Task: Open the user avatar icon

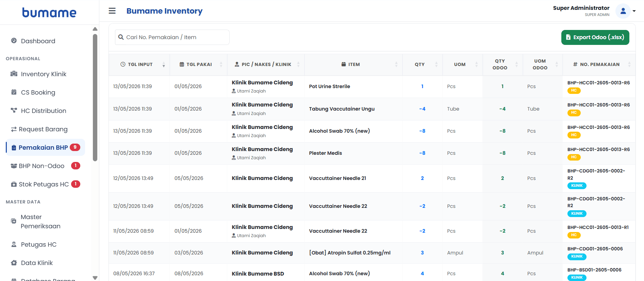Action: [623, 11]
